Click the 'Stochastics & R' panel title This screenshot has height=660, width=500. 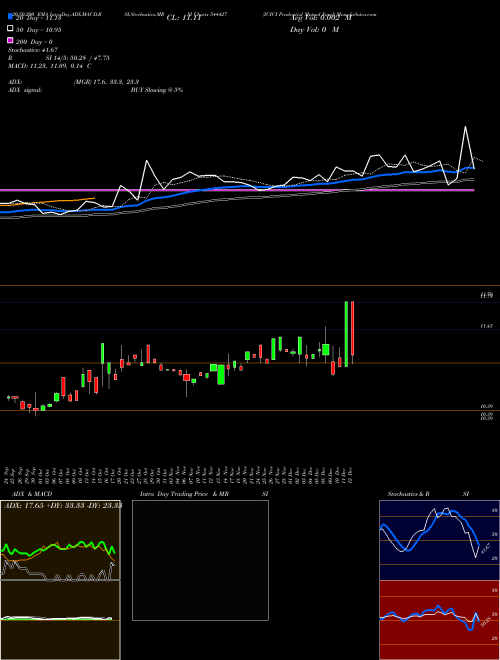(x=408, y=494)
